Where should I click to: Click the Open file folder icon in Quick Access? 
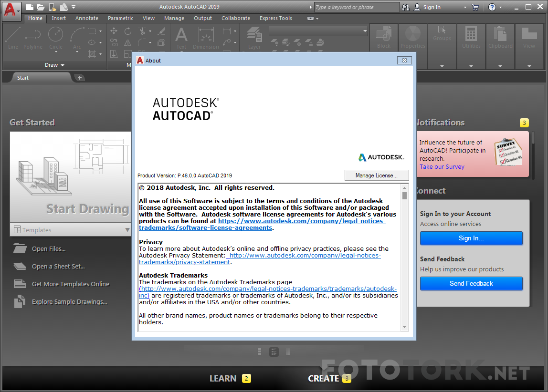click(x=41, y=7)
